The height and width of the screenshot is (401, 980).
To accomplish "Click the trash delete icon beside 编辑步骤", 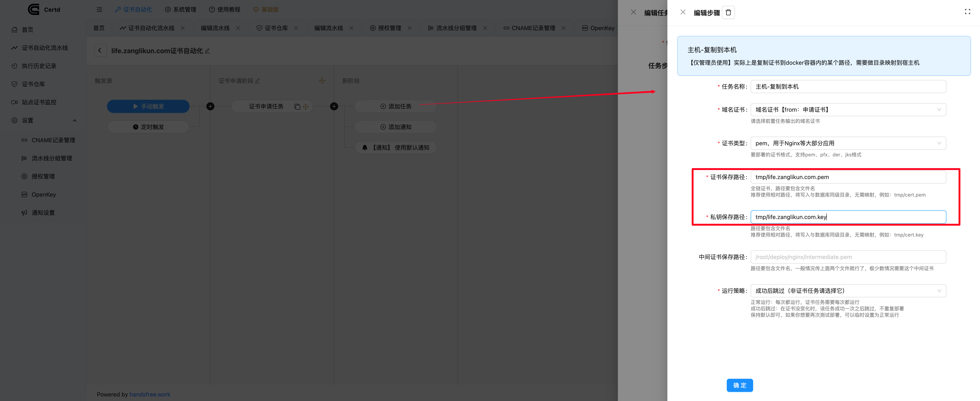I will (x=728, y=13).
